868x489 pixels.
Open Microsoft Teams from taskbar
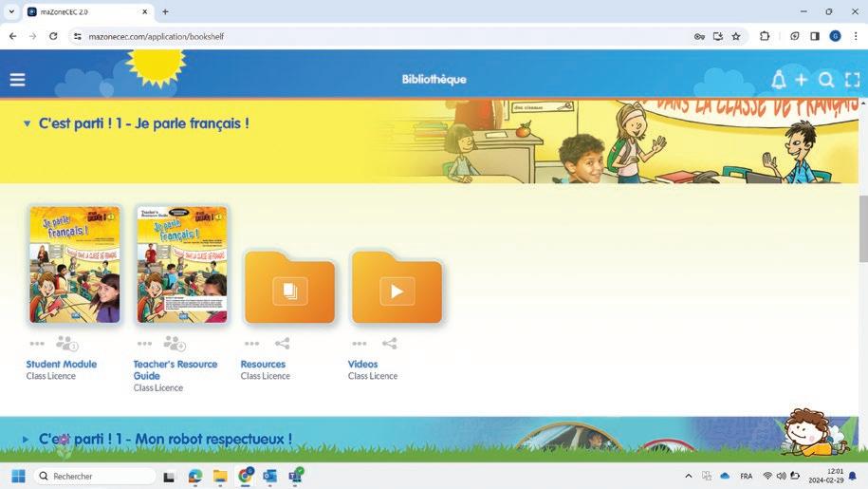[x=296, y=476]
